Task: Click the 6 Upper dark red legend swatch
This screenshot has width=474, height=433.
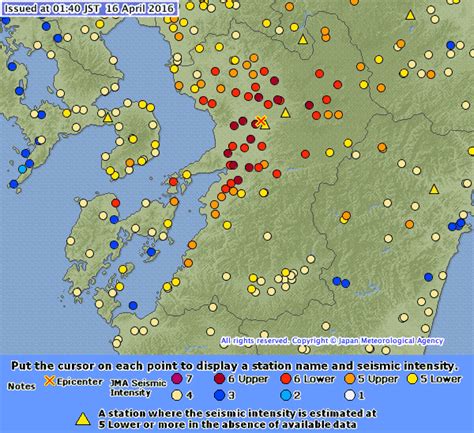Action: 220,379
